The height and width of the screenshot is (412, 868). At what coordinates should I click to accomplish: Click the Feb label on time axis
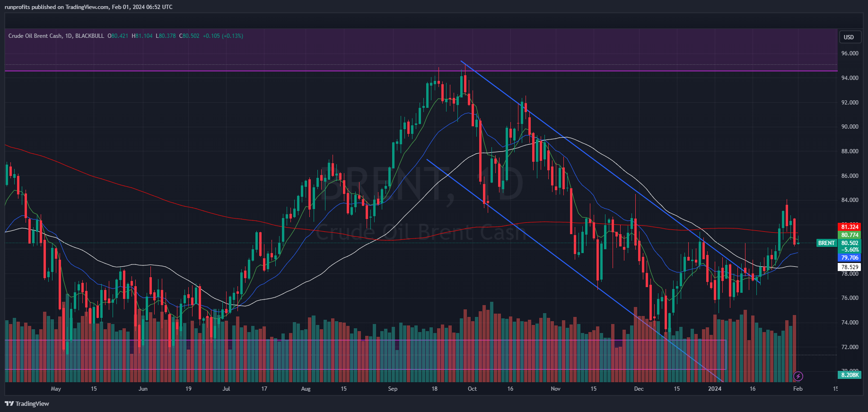tap(798, 389)
